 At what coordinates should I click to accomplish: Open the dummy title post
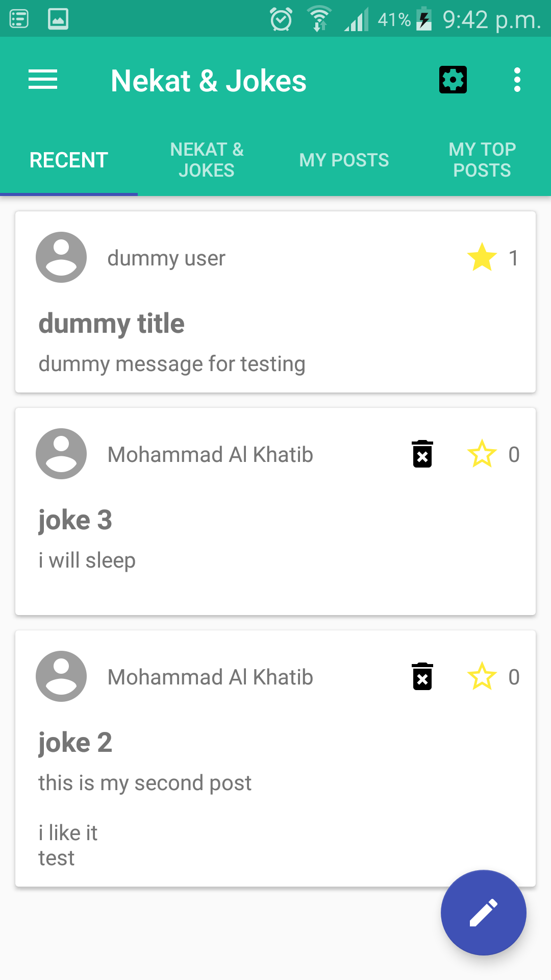112,324
